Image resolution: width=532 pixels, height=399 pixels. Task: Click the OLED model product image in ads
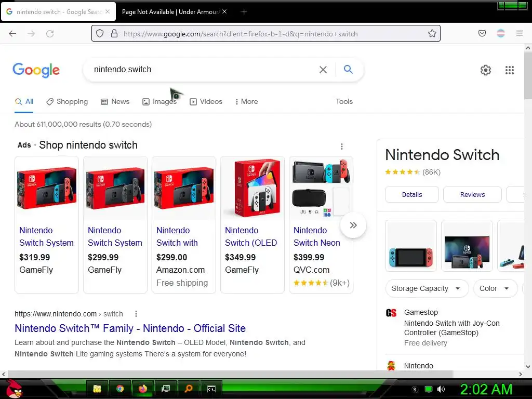click(x=252, y=188)
